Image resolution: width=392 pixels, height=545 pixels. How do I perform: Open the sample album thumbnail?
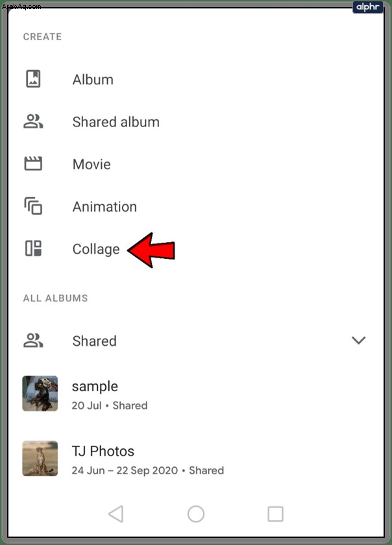tap(40, 393)
